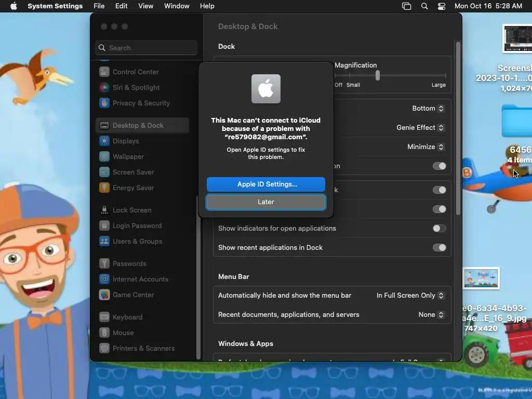
Task: Open the Help menu
Action: coord(207,6)
